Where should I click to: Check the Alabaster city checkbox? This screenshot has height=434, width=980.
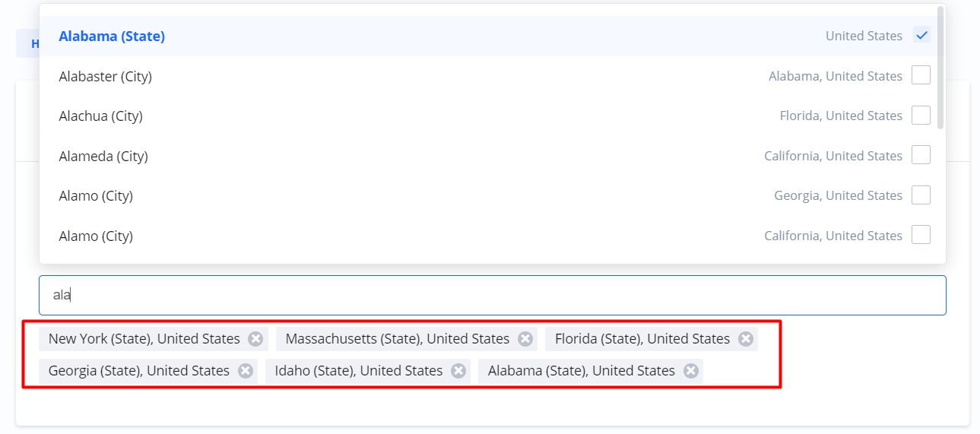[x=921, y=76]
